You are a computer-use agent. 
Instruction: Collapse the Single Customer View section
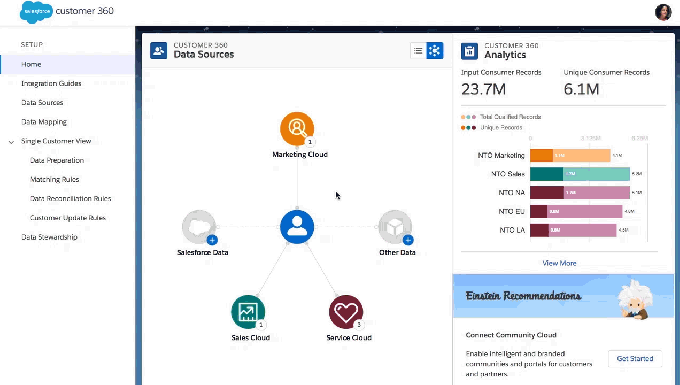pos(11,142)
